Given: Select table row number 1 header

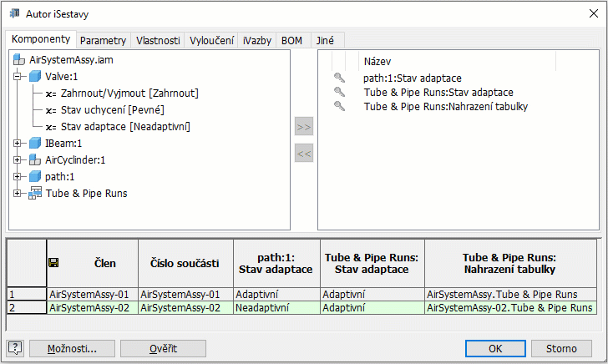Looking at the screenshot, I should [27, 294].
